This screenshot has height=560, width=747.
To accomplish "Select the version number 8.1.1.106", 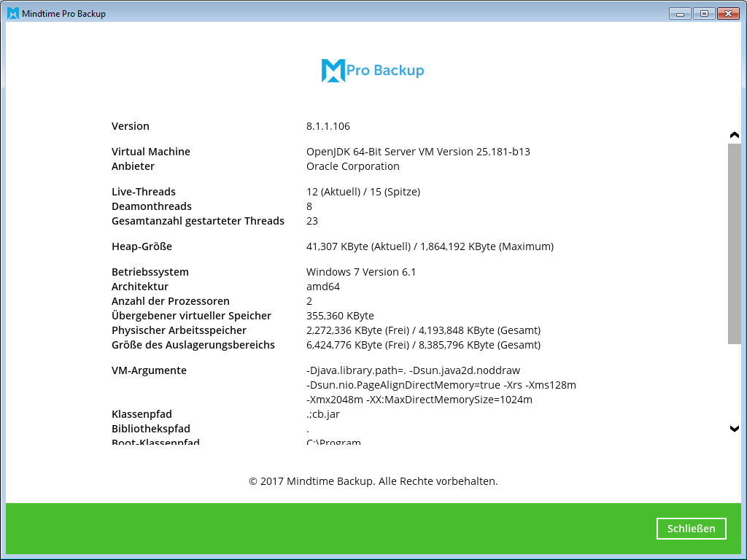I will (x=328, y=126).
